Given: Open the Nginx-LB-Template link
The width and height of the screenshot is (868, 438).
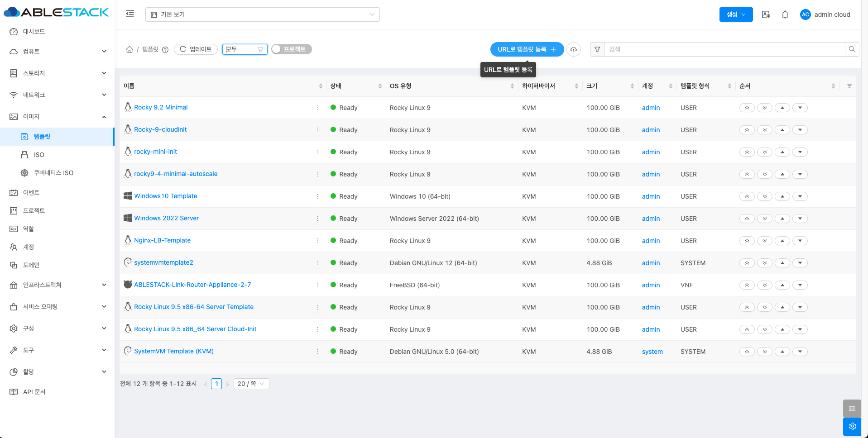Looking at the screenshot, I should point(162,240).
